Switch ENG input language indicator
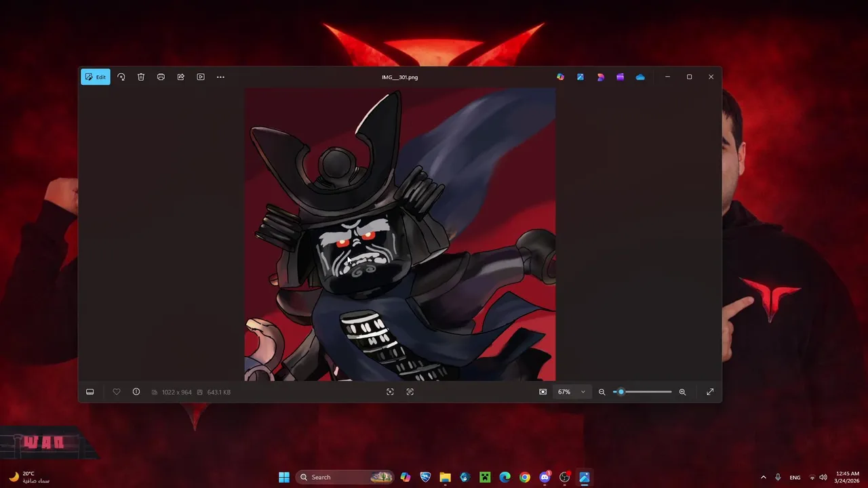The height and width of the screenshot is (488, 868). point(795,477)
